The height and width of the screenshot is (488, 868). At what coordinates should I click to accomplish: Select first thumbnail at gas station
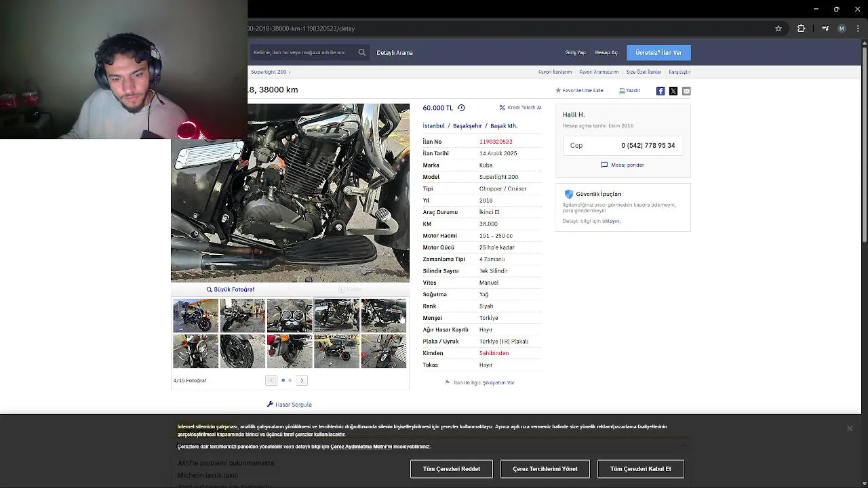coord(195,316)
